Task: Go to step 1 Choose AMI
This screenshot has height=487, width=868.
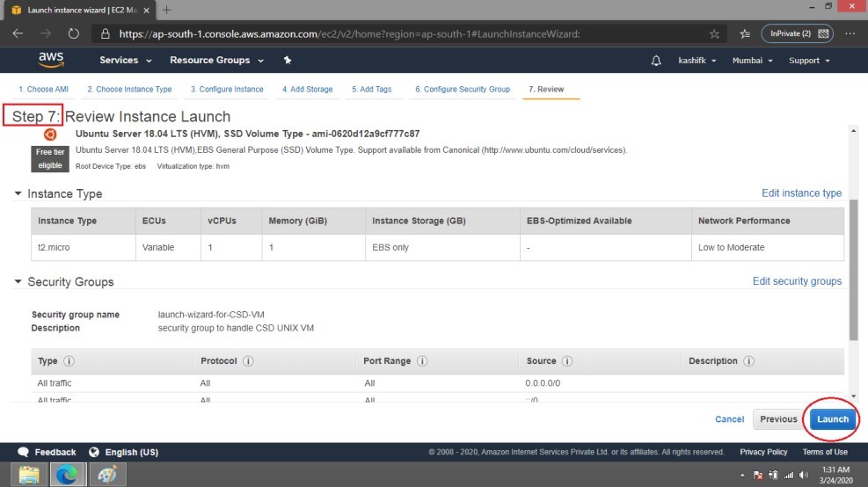Action: tap(43, 89)
